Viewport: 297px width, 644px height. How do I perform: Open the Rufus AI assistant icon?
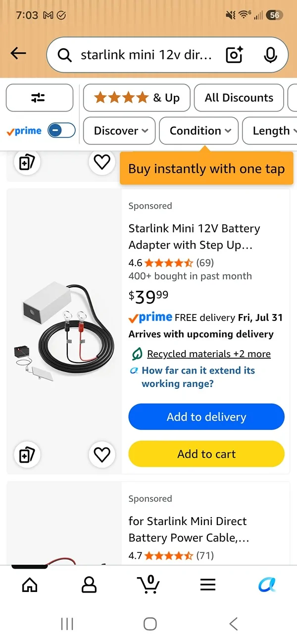point(267,585)
